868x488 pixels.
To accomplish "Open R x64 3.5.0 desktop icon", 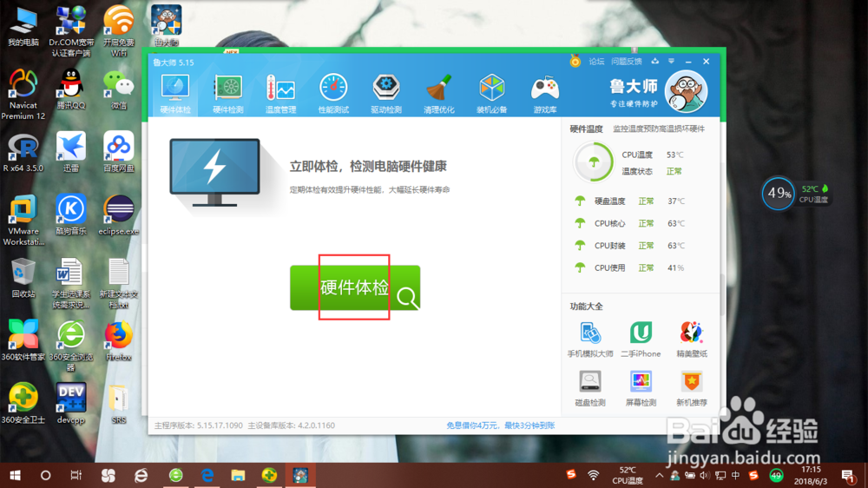I will [x=23, y=152].
